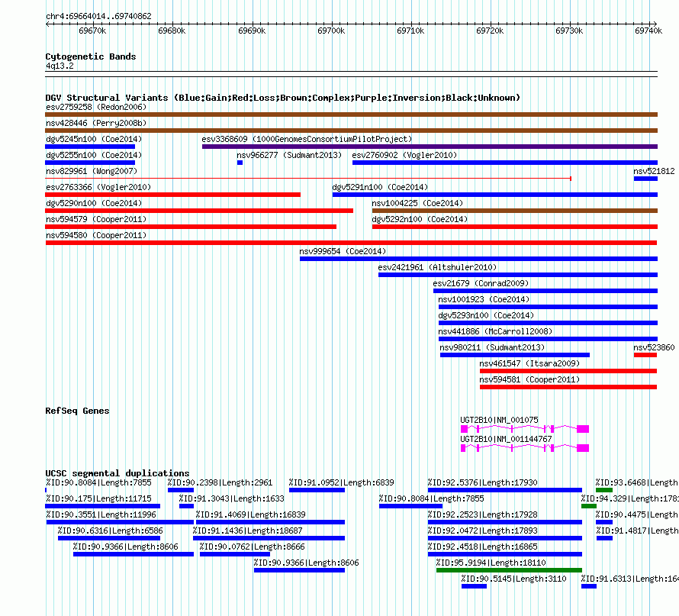The height and width of the screenshot is (616, 679).
Task: Open the nsv594581 (Cooper2011) label
Action: (529, 379)
